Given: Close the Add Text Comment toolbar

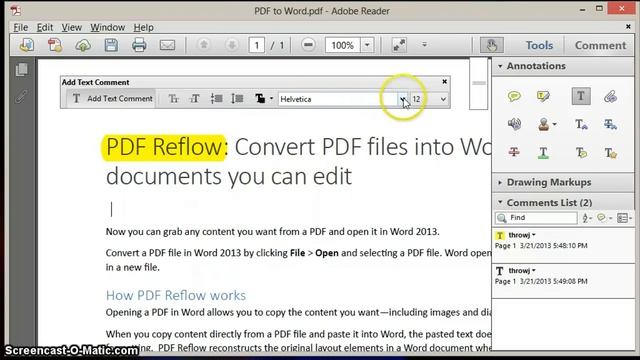Looking at the screenshot, I should pyautogui.click(x=444, y=82).
